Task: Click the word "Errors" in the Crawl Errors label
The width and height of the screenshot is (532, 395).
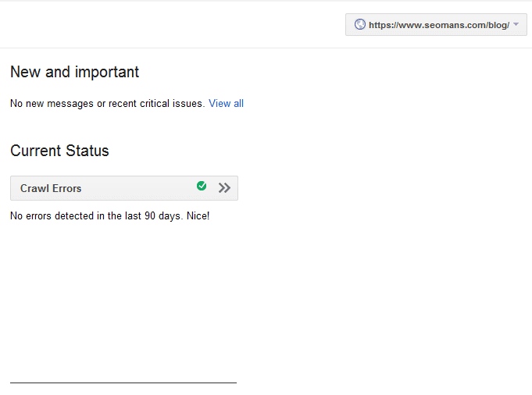Action: (x=66, y=188)
